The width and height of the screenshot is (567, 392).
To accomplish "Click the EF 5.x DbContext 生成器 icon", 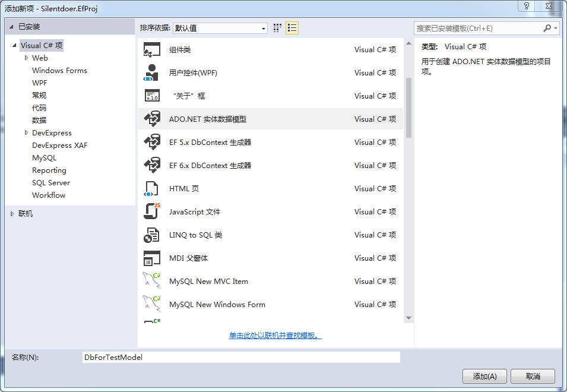I will pos(152,142).
